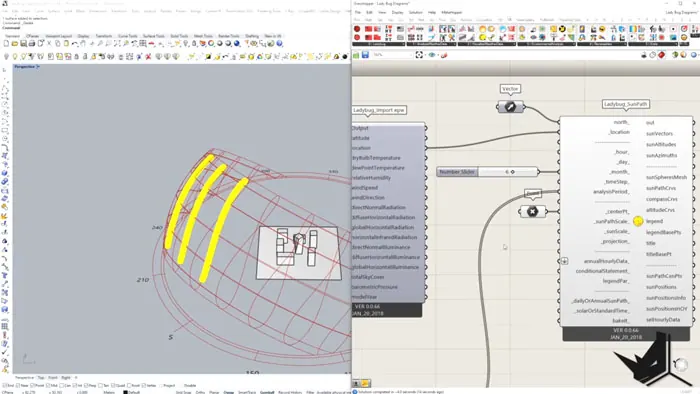Viewport: 700px width, 394px height.
Task: Click the Print icon in Rhino toolbar
Action: click(32, 43)
